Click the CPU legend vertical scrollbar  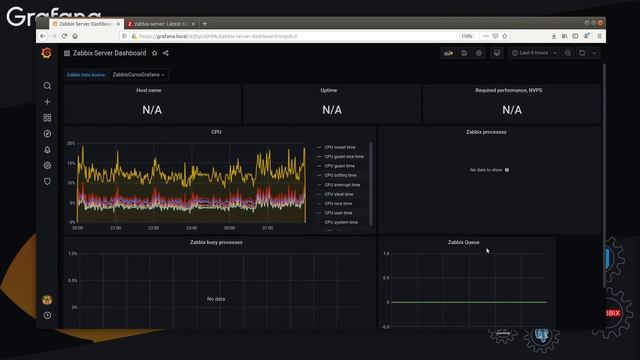(371, 183)
